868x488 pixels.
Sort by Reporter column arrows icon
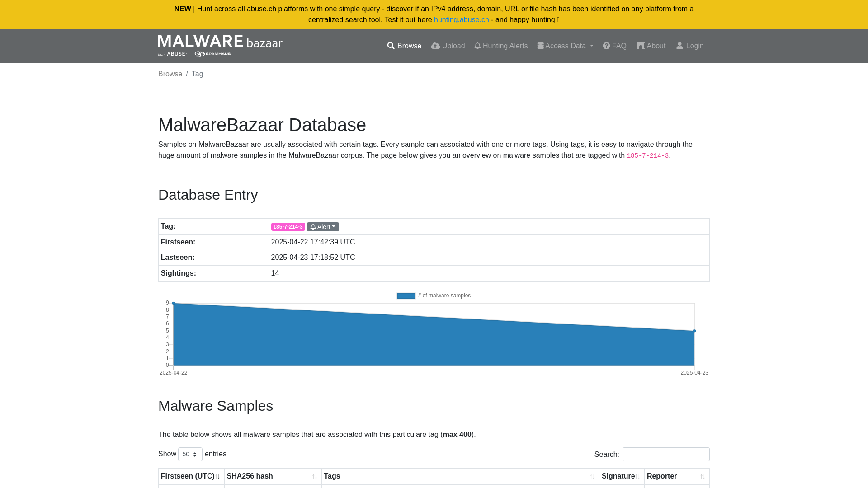[x=703, y=477]
